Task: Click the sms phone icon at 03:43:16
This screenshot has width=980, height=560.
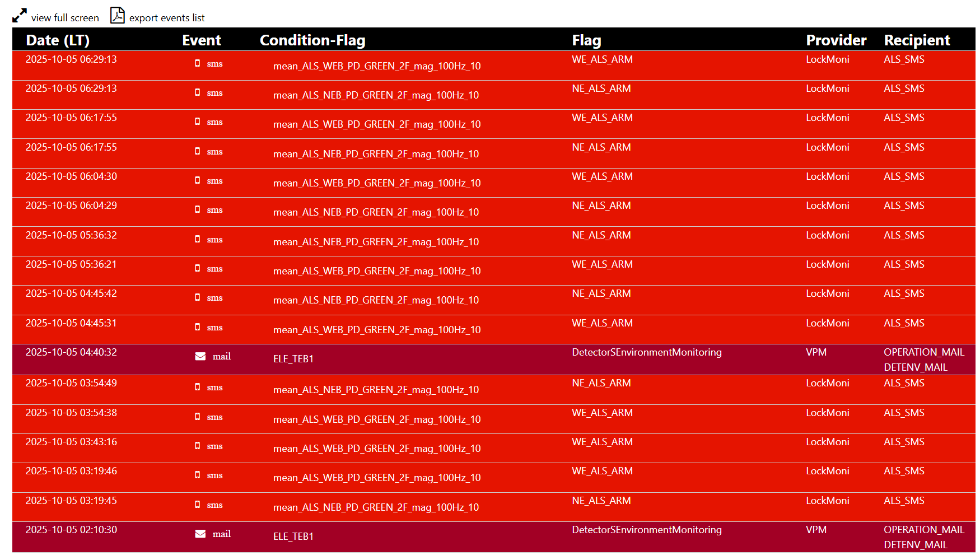Action: coord(197,446)
